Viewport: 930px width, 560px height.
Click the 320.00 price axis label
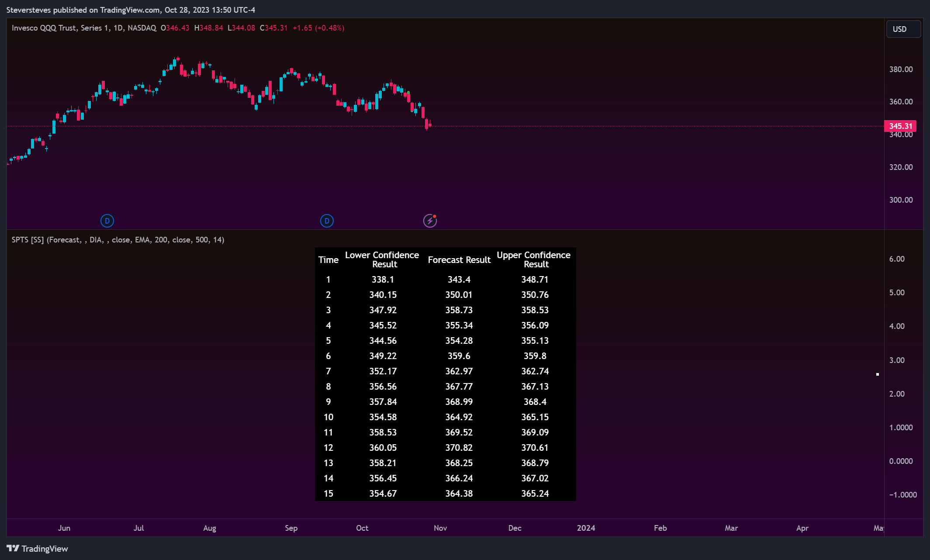coord(901,167)
